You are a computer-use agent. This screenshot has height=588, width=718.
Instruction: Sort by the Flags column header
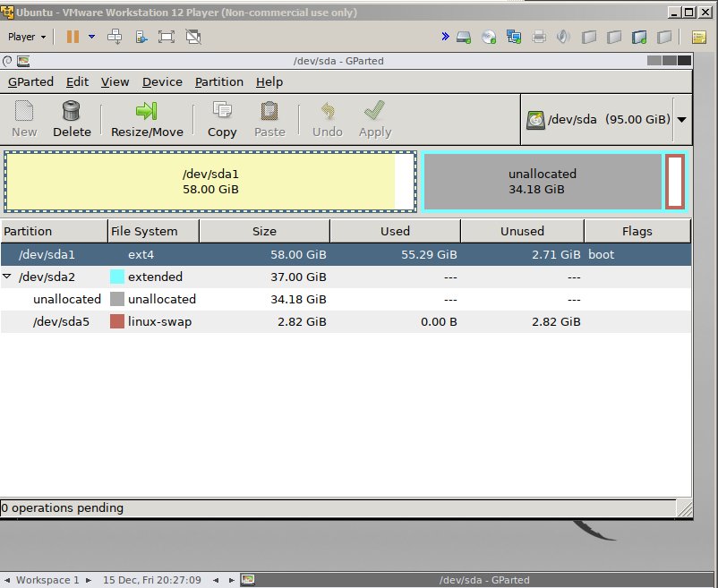pos(637,231)
